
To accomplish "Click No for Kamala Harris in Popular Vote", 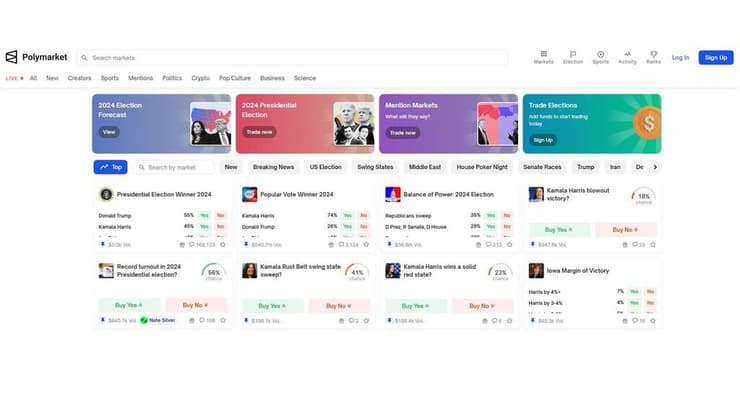I will click(363, 215).
